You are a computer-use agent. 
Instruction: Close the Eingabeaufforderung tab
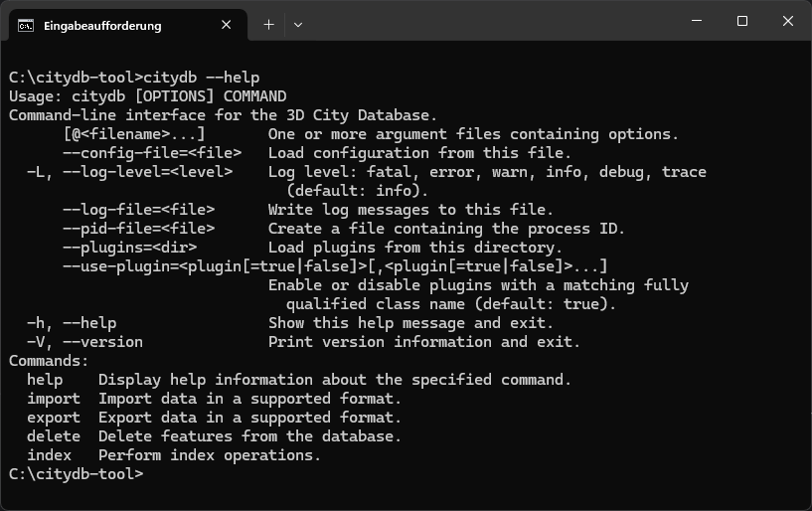point(227,25)
